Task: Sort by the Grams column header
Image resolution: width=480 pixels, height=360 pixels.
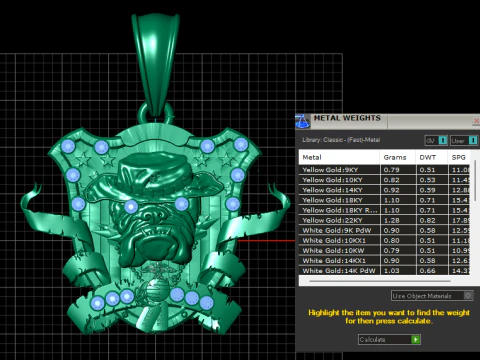Action: point(398,157)
